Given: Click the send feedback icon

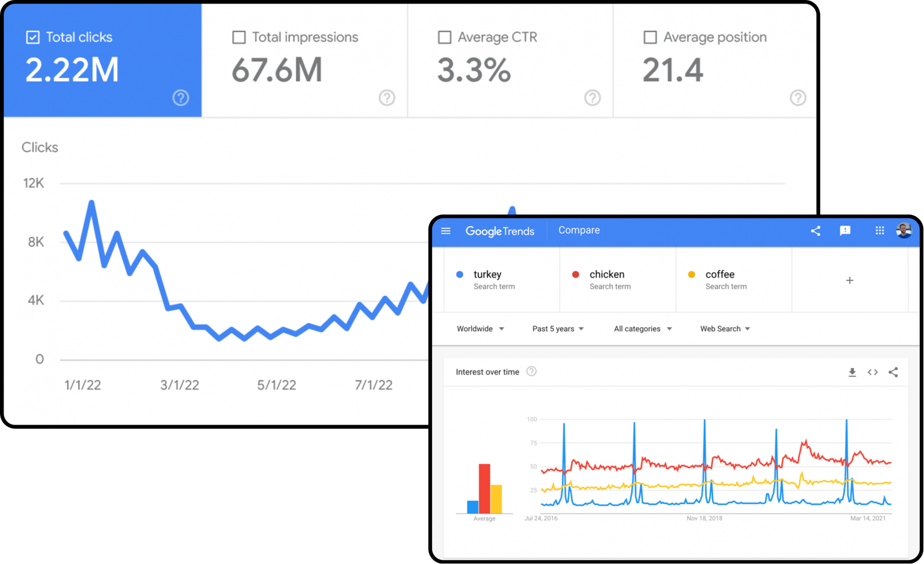Looking at the screenshot, I should [845, 231].
